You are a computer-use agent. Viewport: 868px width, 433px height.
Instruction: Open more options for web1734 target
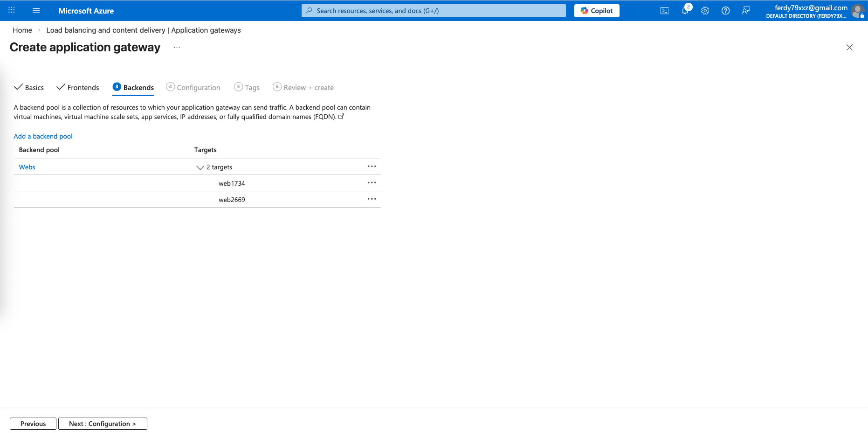click(x=372, y=183)
